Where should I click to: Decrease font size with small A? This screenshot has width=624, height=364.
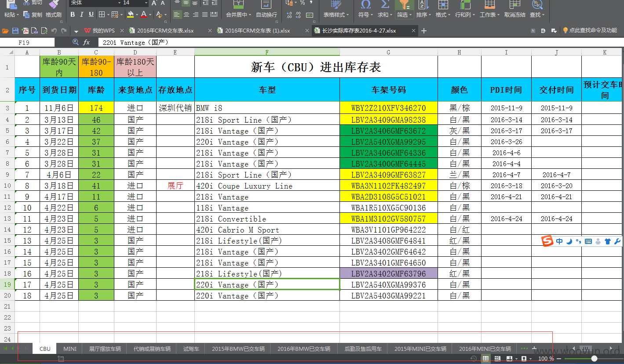coord(162,3)
